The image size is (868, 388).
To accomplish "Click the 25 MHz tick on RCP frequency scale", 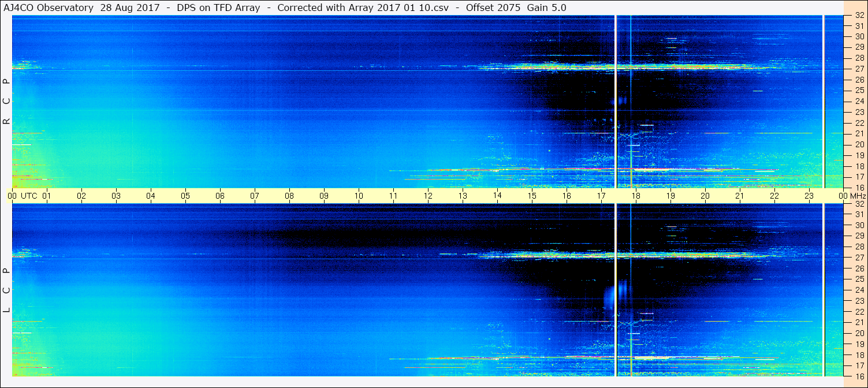I will (x=859, y=90).
